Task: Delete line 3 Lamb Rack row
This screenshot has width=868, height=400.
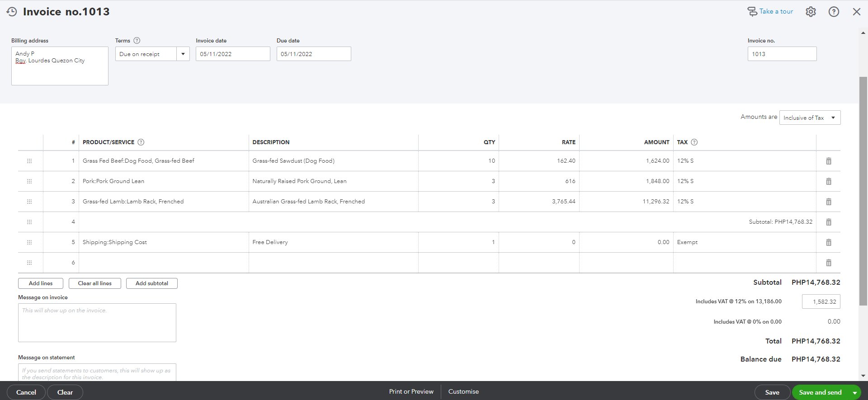Action: click(x=829, y=202)
